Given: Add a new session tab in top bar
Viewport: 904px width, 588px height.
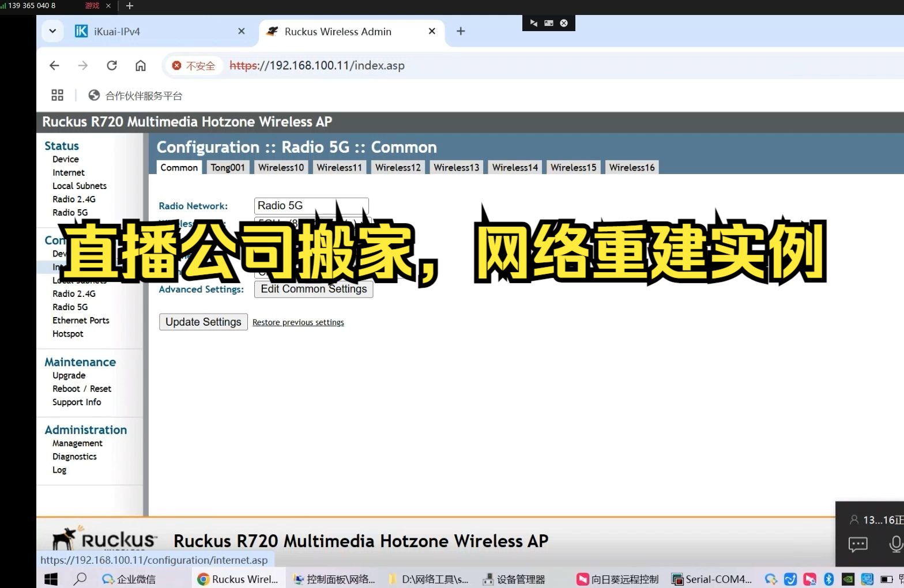Looking at the screenshot, I should 130,6.
